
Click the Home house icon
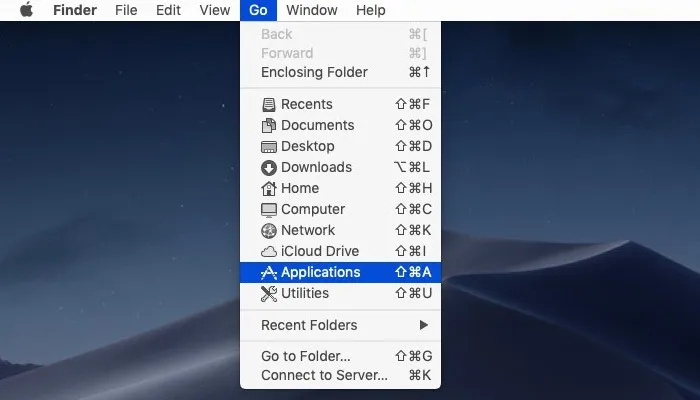(x=269, y=188)
